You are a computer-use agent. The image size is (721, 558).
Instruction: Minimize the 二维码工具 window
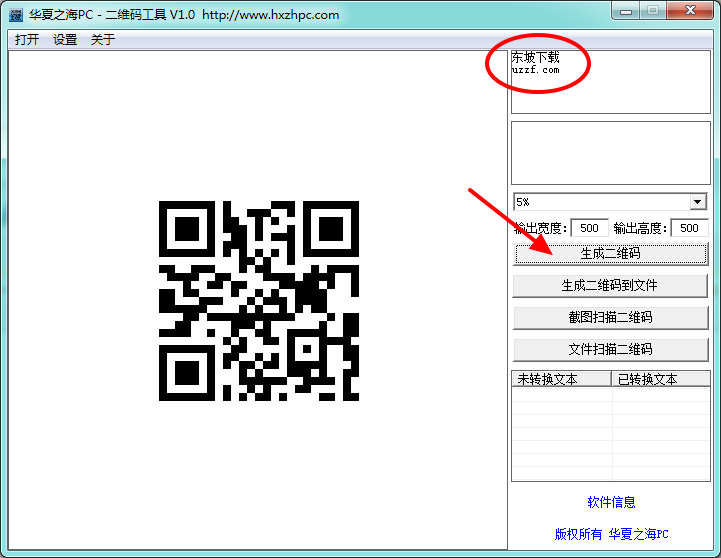click(626, 11)
